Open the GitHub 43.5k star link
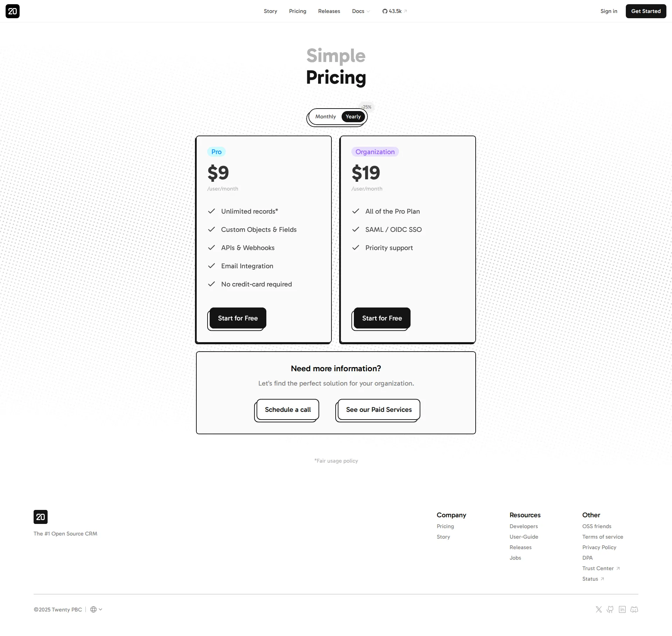This screenshot has width=672, height=636. (394, 11)
